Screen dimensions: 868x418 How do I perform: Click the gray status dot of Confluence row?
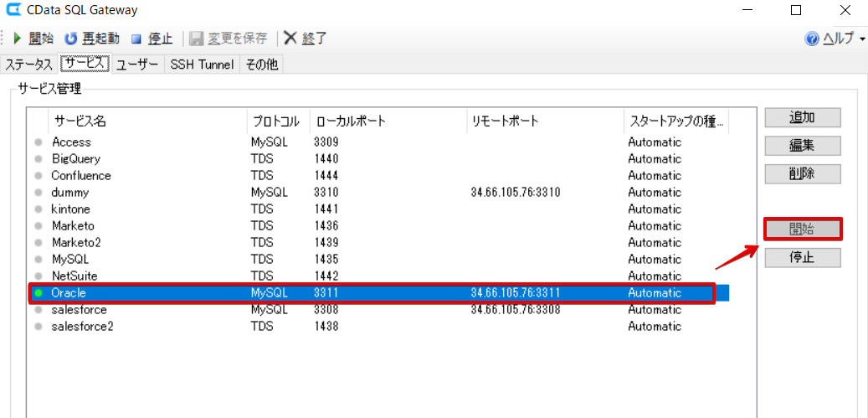tap(39, 176)
